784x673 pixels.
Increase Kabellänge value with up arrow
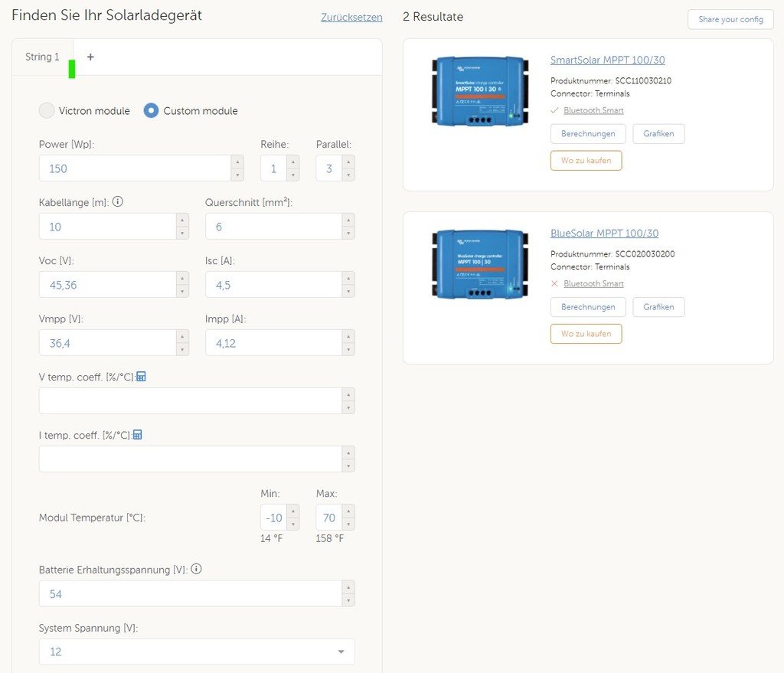pyautogui.click(x=182, y=220)
